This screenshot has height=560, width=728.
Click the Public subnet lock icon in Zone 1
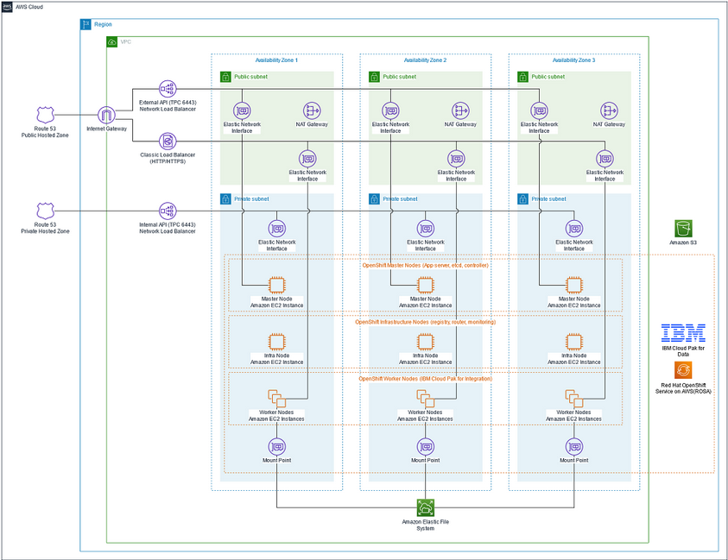225,77
